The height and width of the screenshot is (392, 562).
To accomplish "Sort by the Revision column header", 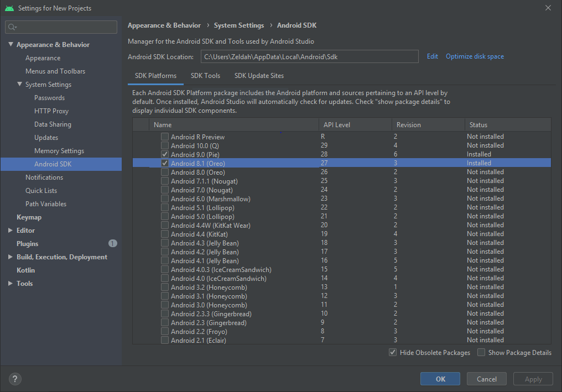I will point(428,125).
